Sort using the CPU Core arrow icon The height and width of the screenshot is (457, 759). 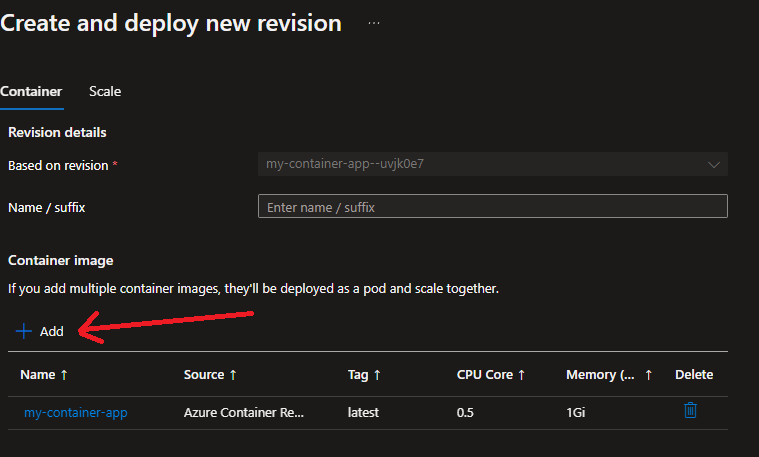(x=522, y=375)
